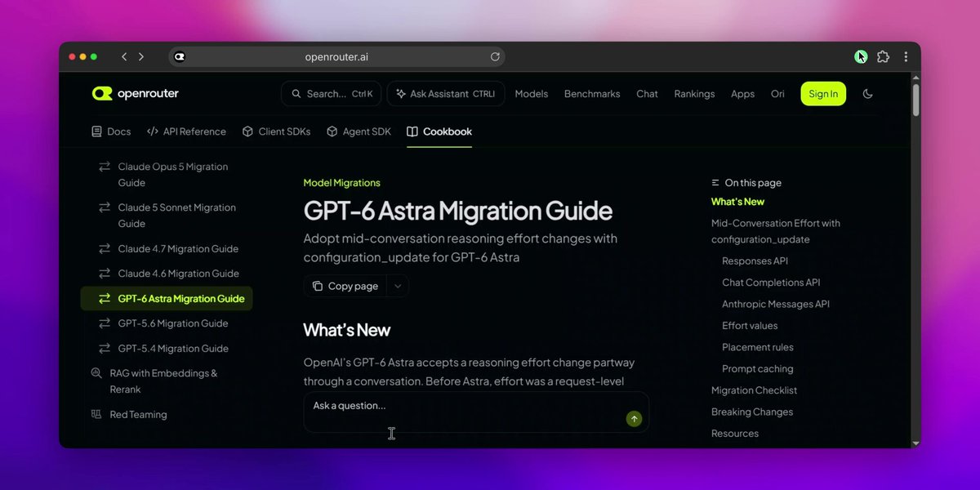Click the Copy page button

click(x=345, y=286)
